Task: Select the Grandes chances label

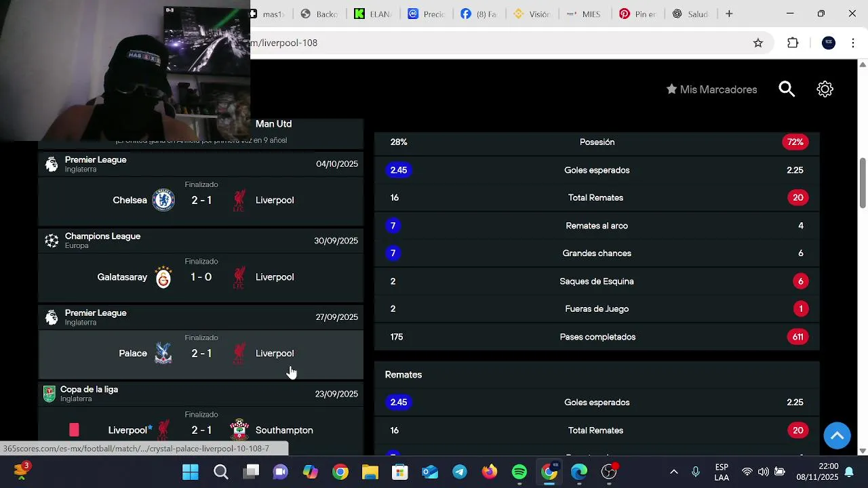Action: click(x=597, y=253)
